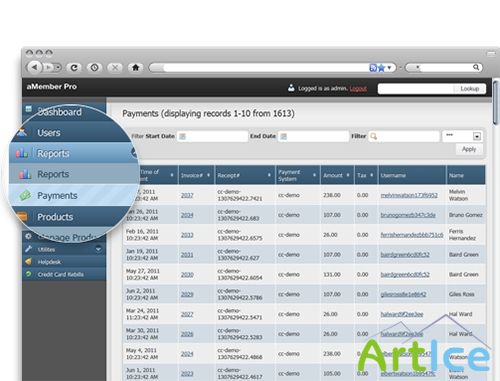
Task: Click the browser forward arrow
Action: tap(48, 68)
